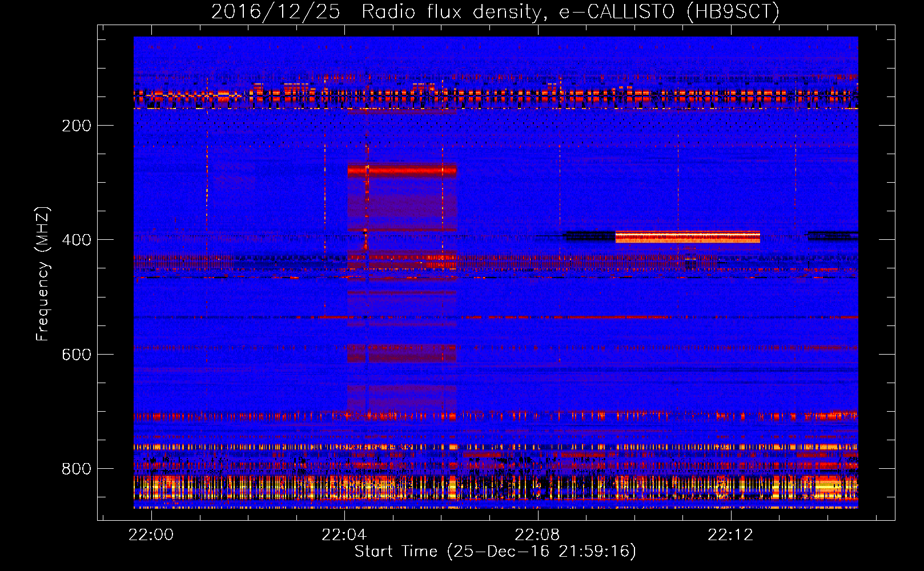The image size is (924, 571).
Task: Click the '800' frequency tick label
Action: [77, 469]
